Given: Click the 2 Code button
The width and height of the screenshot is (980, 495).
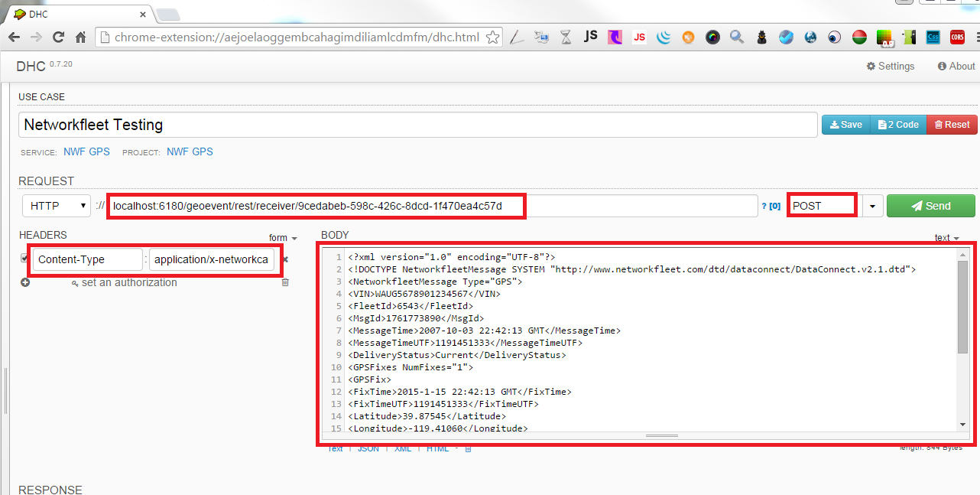Looking at the screenshot, I should [x=898, y=125].
